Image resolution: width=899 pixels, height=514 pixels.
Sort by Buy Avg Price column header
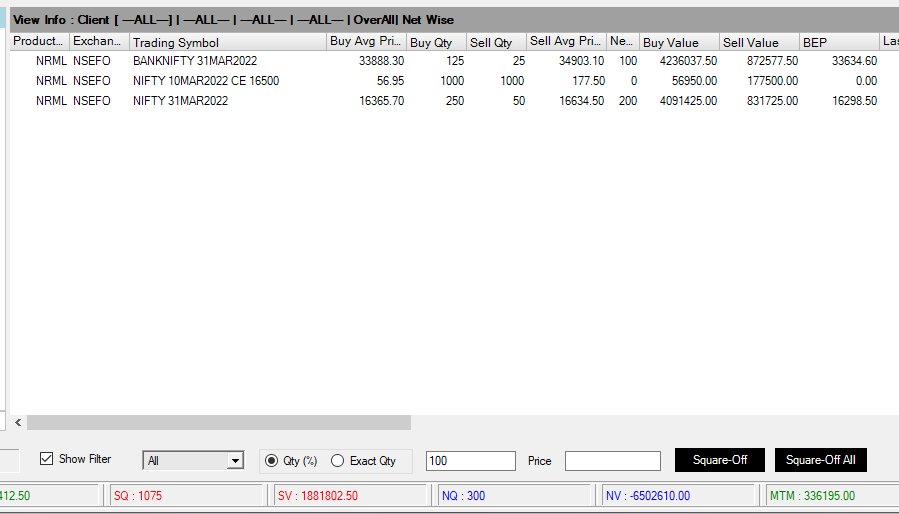[366, 42]
